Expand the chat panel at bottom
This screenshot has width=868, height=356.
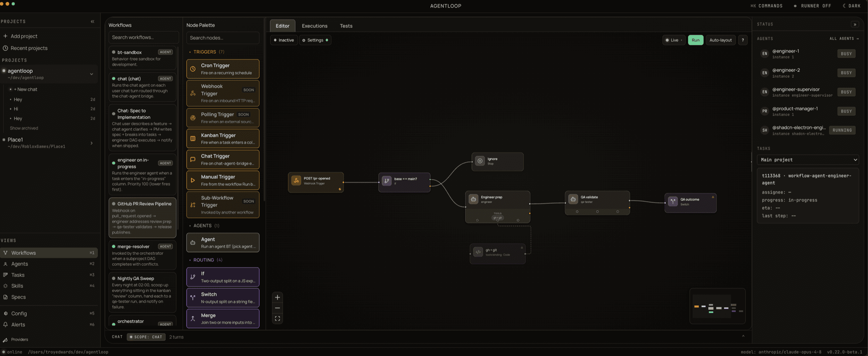743,337
